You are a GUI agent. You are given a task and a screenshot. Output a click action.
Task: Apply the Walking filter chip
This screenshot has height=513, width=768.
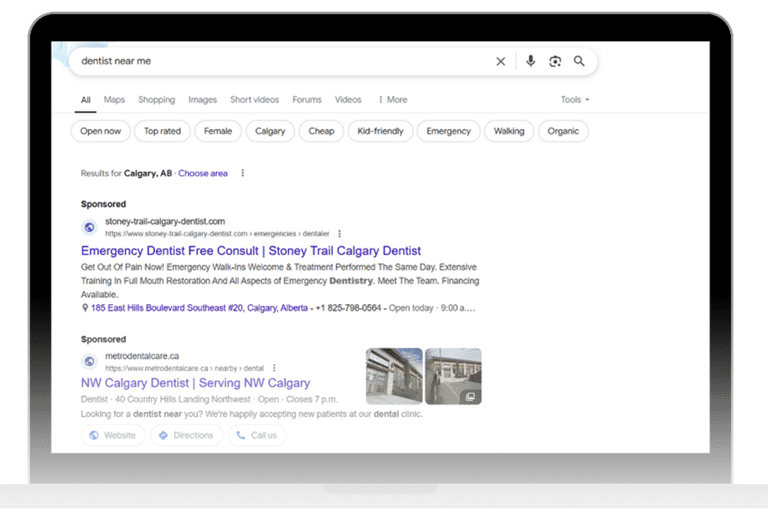click(x=509, y=131)
